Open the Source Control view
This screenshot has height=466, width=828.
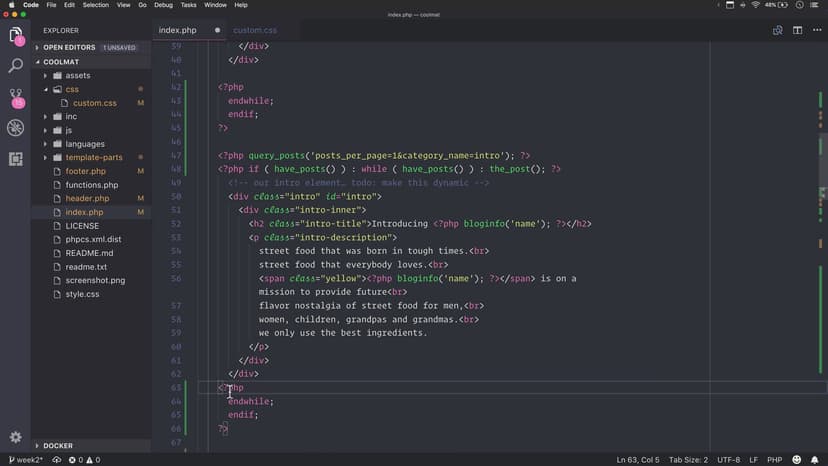click(16, 97)
